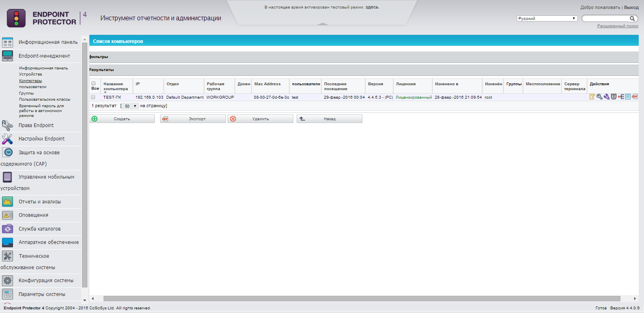Viewport: 644px width, 313px height.
Task: Open Расширенный поиск link
Action: pos(618,26)
